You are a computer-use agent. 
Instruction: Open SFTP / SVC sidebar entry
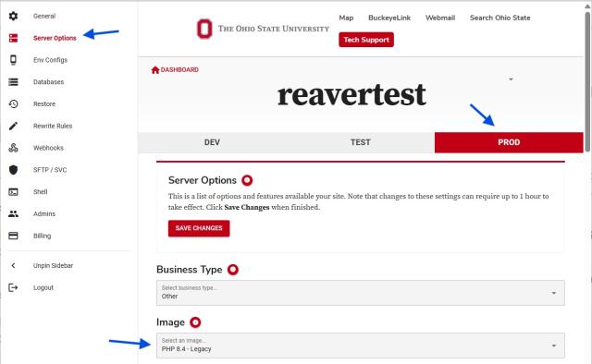(x=50, y=170)
